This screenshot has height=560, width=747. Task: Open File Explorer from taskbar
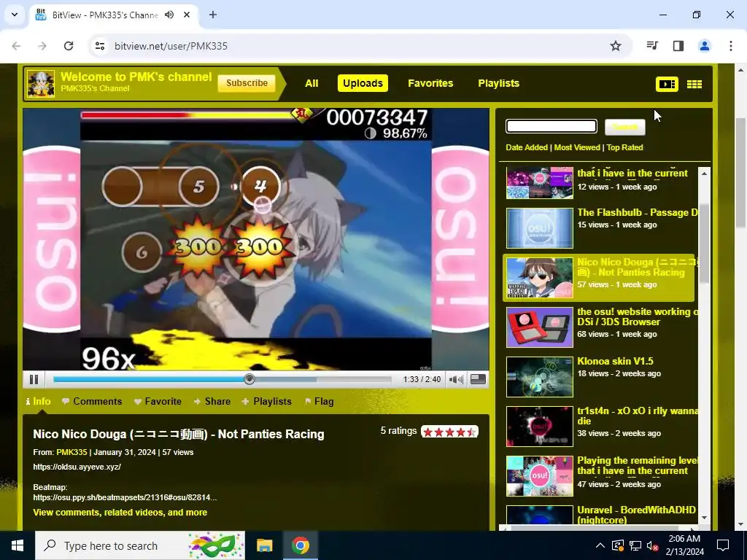tap(264, 545)
